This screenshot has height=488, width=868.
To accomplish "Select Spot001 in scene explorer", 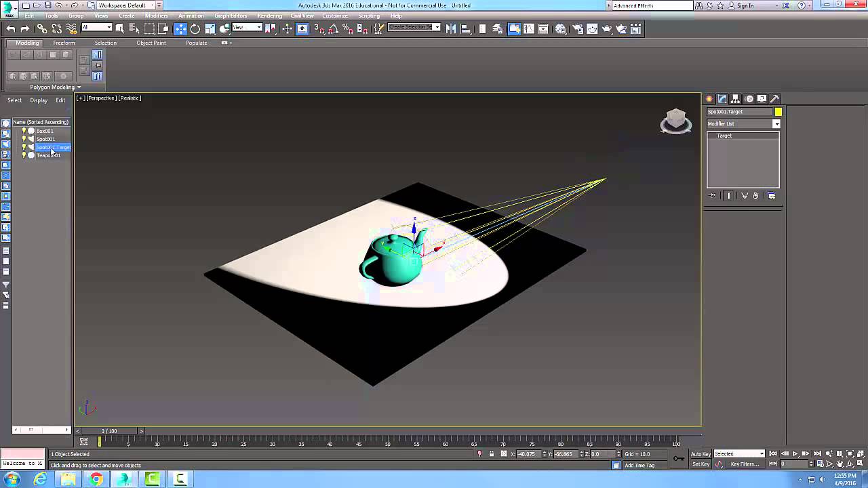I will 45,139.
